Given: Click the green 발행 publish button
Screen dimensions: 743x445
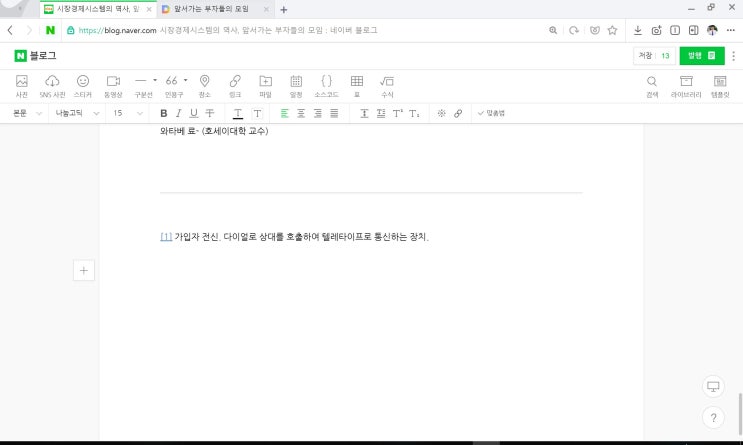Looking at the screenshot, I should pos(702,55).
